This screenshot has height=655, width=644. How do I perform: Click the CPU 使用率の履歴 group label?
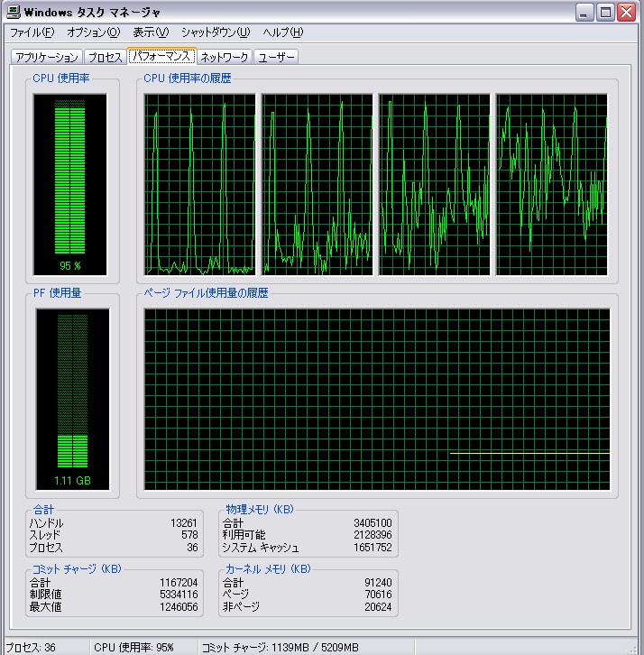click(187, 78)
